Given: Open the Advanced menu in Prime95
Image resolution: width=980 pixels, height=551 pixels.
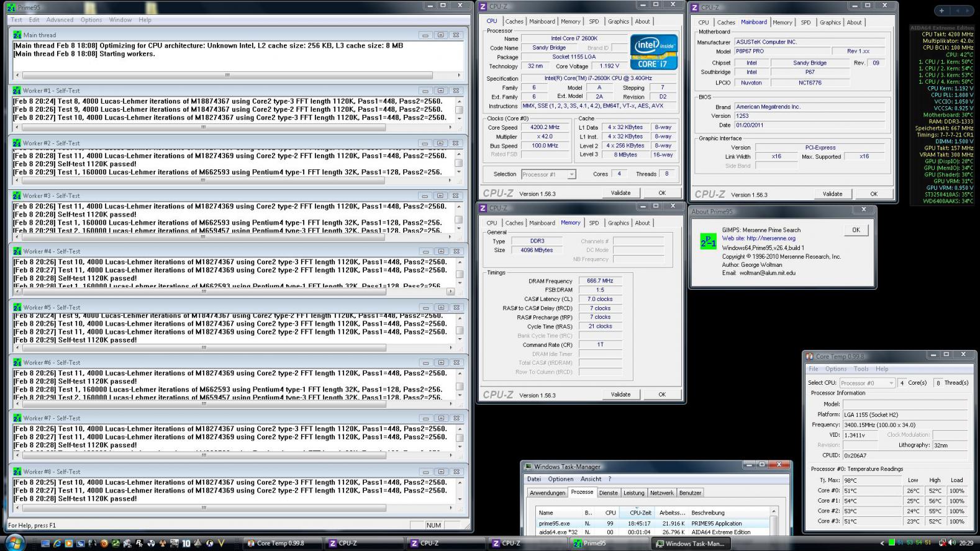Looking at the screenshot, I should 60,20.
